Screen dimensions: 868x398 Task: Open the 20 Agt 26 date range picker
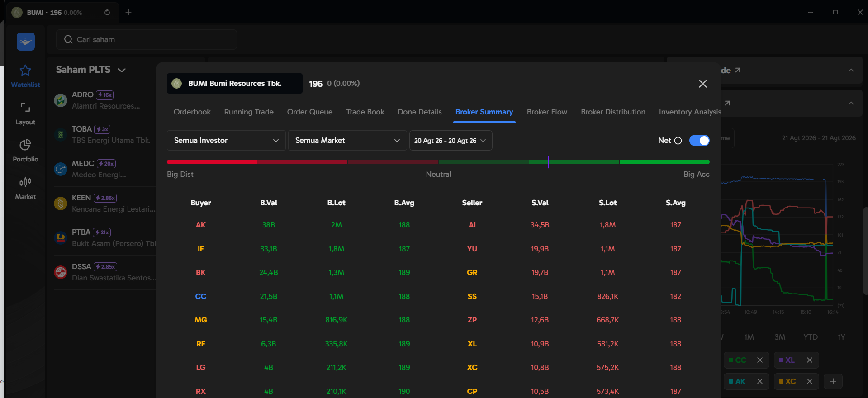[x=451, y=141]
